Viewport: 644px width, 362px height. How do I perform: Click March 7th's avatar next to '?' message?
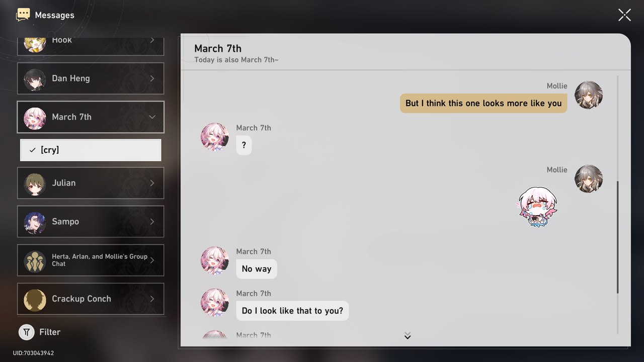click(x=215, y=137)
